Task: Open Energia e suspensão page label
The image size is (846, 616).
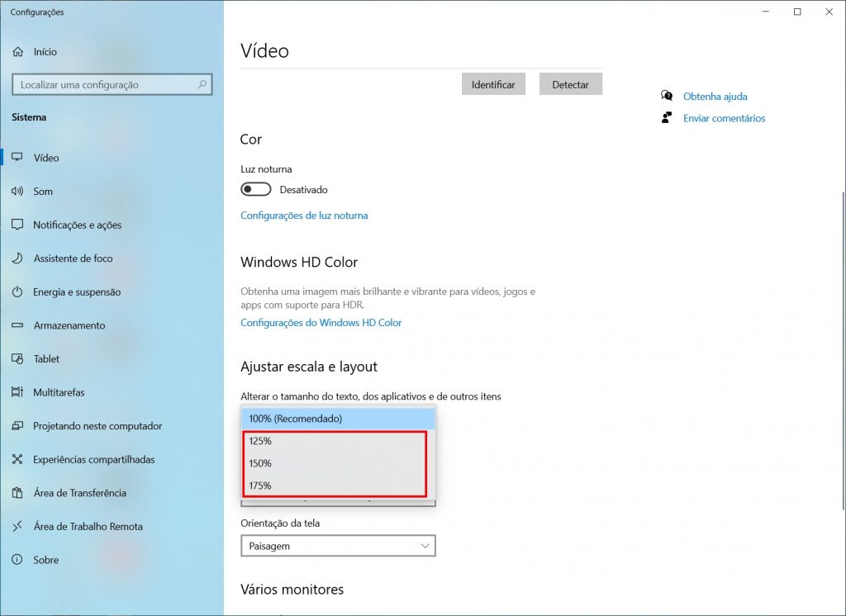Action: point(77,291)
